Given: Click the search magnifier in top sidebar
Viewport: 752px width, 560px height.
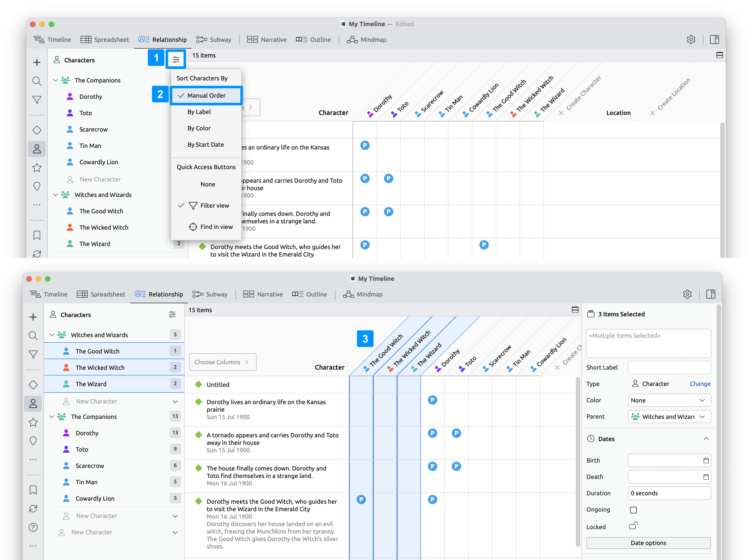Looking at the screenshot, I should point(37,81).
